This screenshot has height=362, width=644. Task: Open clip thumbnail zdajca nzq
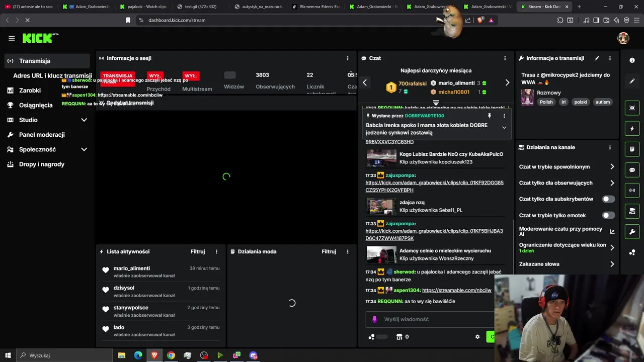coord(381,206)
